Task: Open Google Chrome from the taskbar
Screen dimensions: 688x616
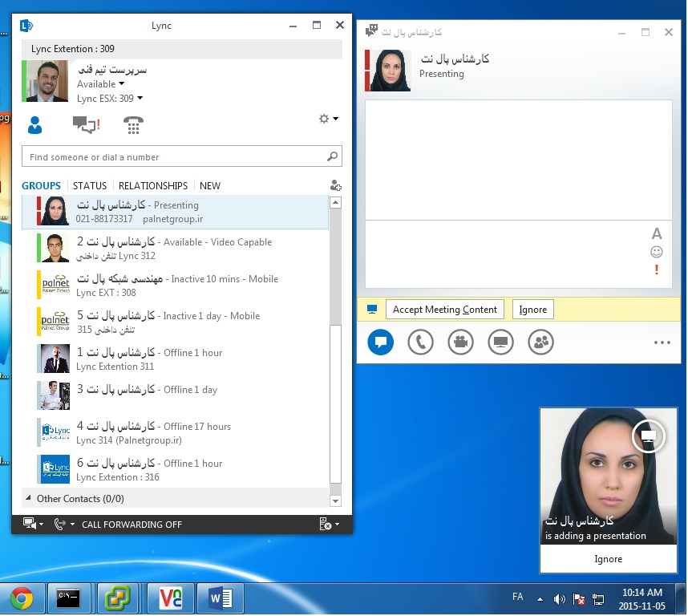Action: (22, 598)
